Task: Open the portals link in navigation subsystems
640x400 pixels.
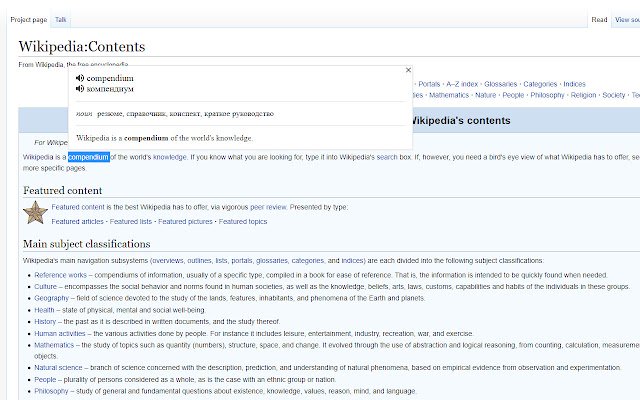Action: [x=242, y=261]
